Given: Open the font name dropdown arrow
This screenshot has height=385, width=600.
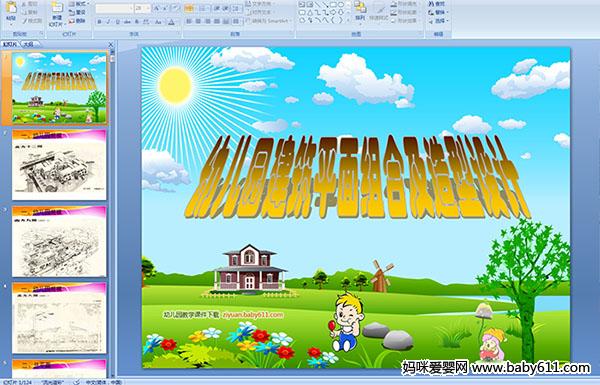Looking at the screenshot, I should click(x=131, y=8).
